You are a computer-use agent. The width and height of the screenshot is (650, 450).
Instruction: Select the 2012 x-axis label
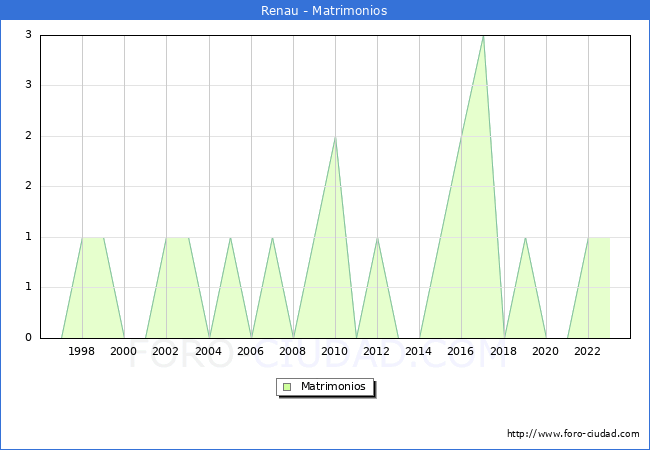click(376, 351)
